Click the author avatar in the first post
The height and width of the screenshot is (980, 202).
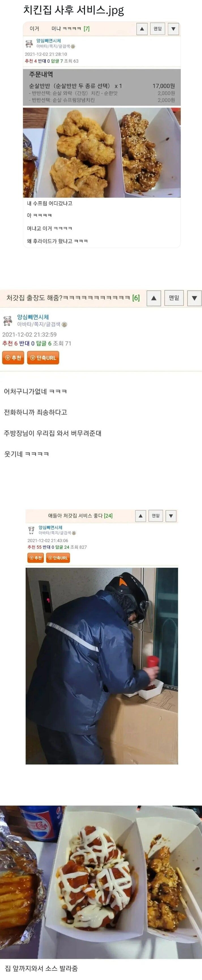[29, 43]
